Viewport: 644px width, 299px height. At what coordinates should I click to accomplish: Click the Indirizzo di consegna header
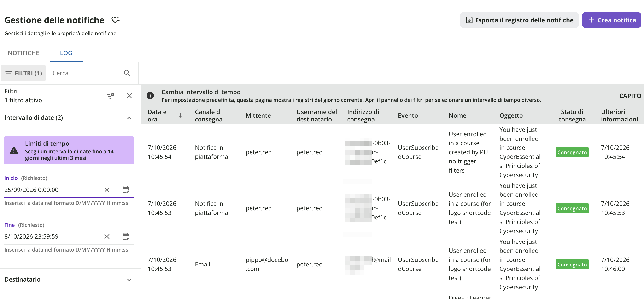click(x=363, y=115)
